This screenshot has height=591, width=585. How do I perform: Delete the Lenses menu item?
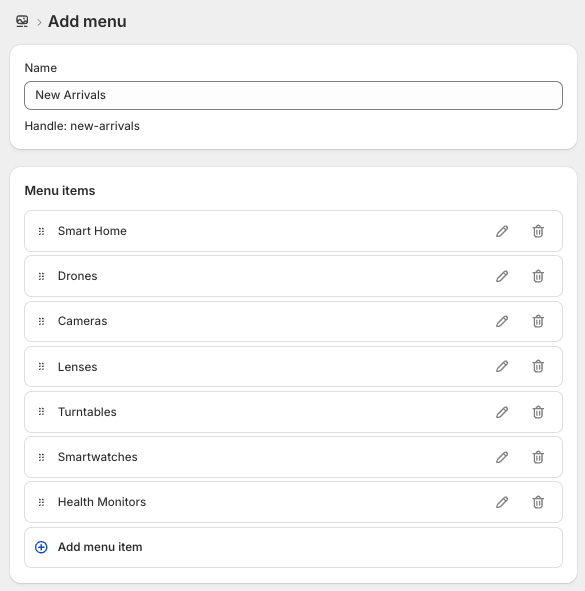pos(538,366)
